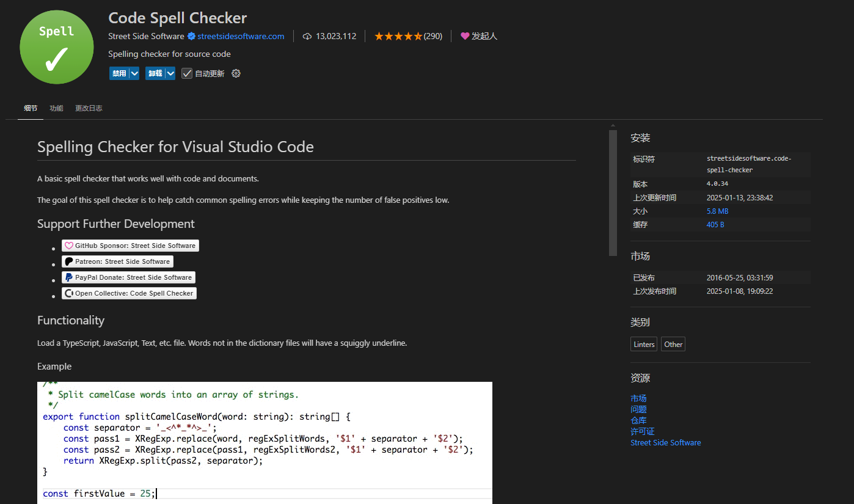Click the 安装 section heading

click(640, 138)
